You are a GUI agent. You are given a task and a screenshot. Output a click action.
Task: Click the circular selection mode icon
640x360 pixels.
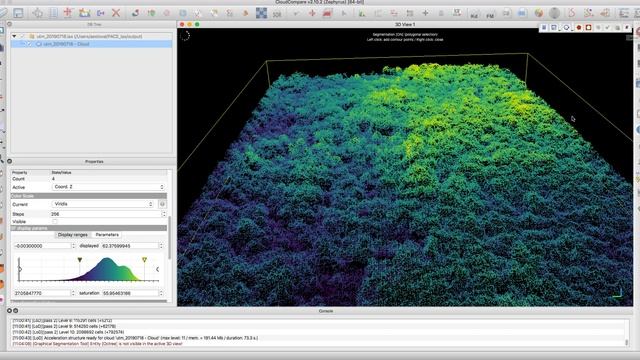567,28
